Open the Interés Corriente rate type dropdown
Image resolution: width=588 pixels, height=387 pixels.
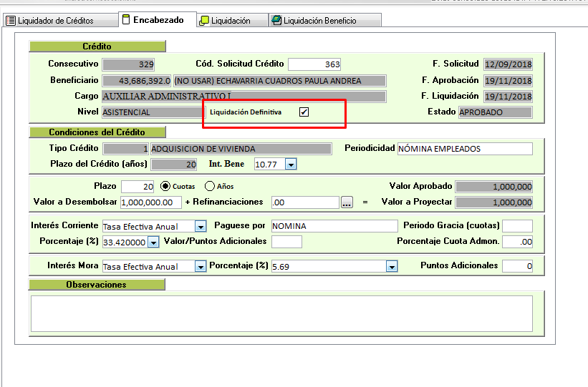[200, 226]
